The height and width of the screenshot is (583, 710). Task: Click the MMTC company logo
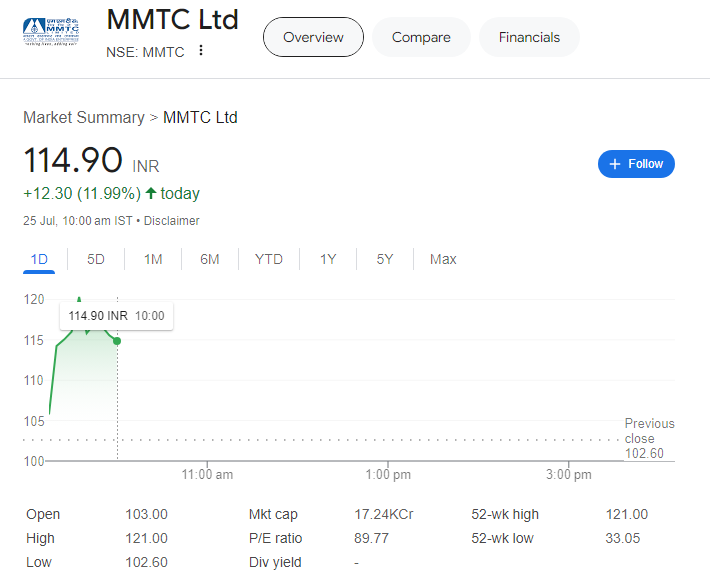point(51,32)
